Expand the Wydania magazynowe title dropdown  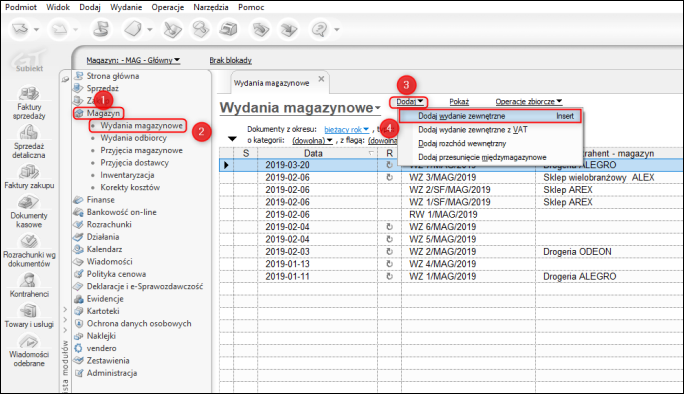[x=377, y=108]
